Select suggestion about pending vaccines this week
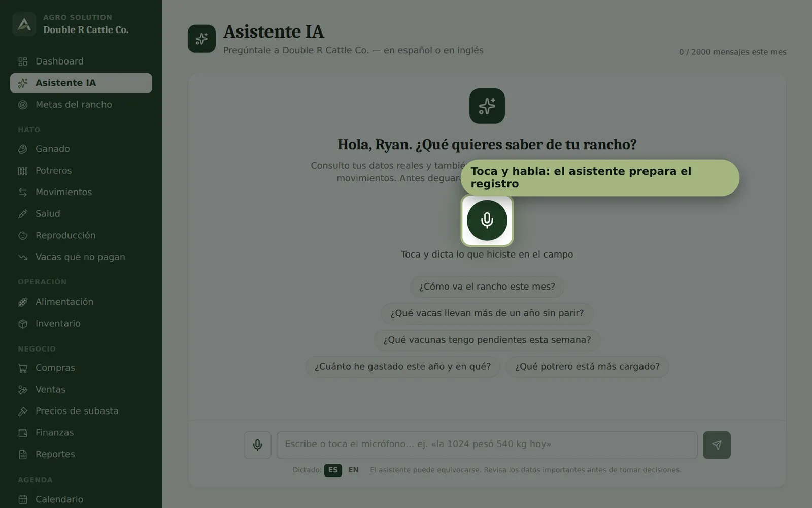Image resolution: width=812 pixels, height=508 pixels. coord(487,340)
